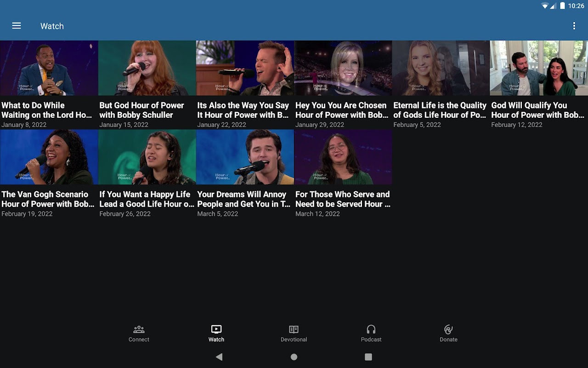The width and height of the screenshot is (588, 368).
Task: Tap the Watch screen icon
Action: tap(216, 329)
